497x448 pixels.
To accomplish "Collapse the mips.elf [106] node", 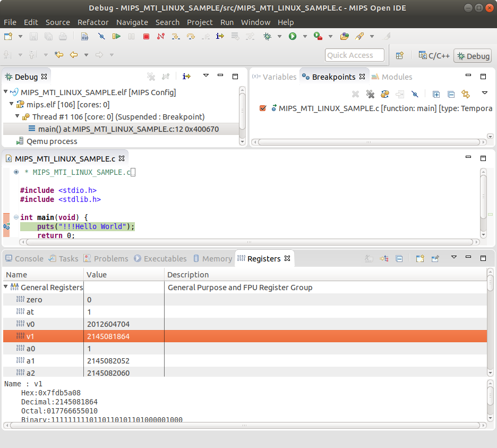I will (x=11, y=104).
